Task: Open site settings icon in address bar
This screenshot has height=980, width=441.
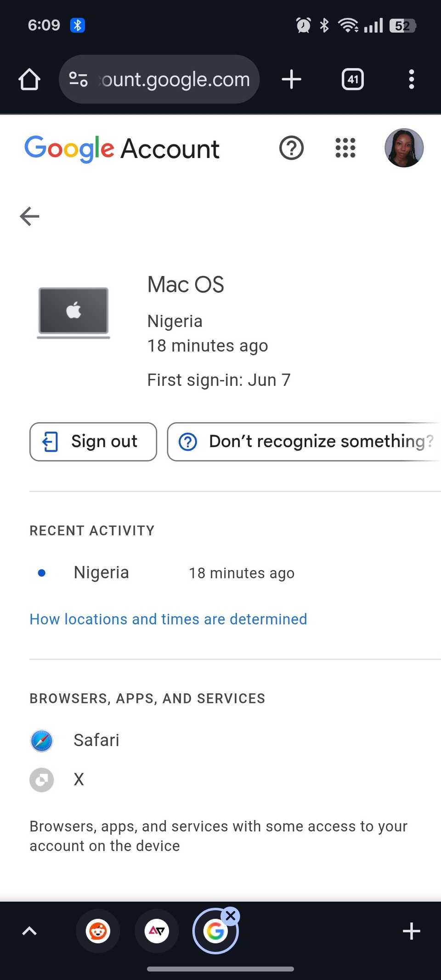Action: tap(78, 79)
